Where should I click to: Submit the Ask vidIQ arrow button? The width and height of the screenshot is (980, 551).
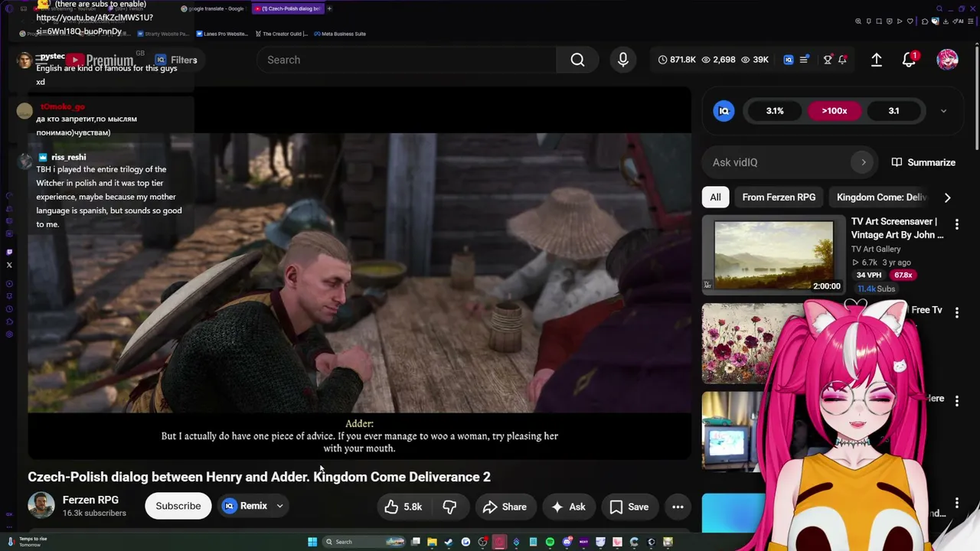coord(864,162)
